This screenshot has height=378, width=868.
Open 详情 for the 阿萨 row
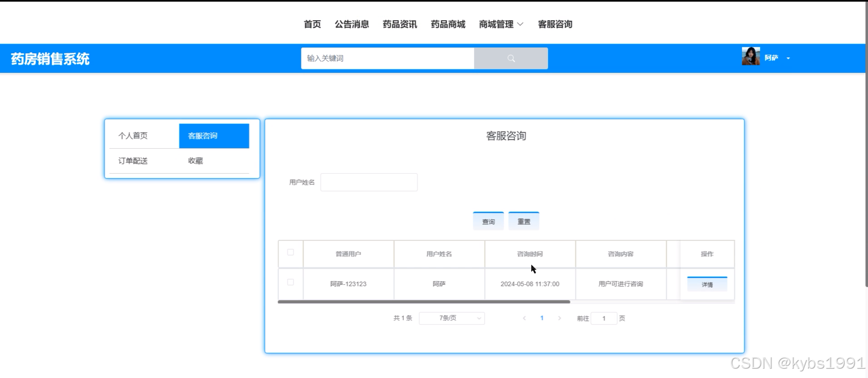[707, 284]
